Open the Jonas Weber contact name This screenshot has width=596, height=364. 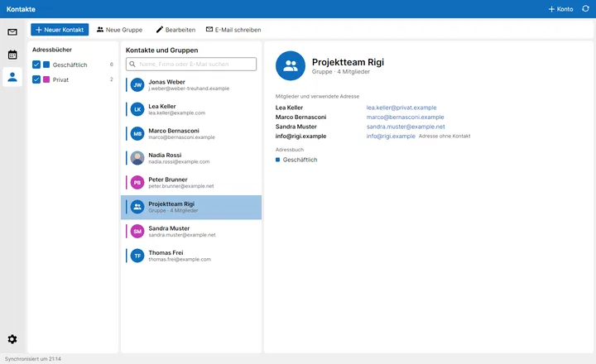point(167,82)
